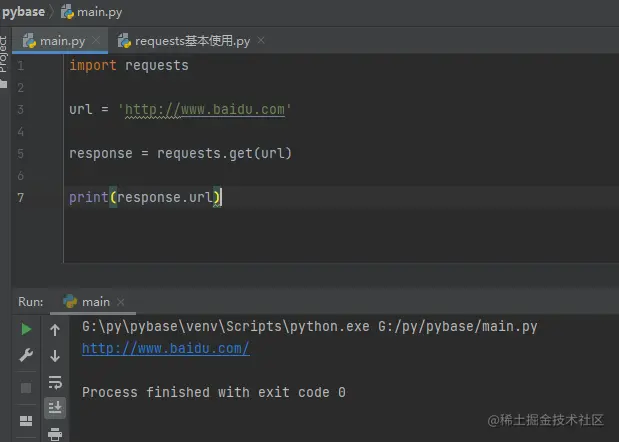Toggle soft-wrap in the Run console
Screen dimensions: 619x442
tap(55, 382)
